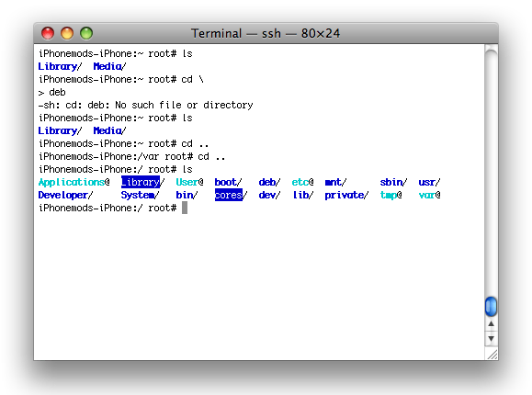Image resolution: width=532 pixels, height=395 pixels.
Task: Click the tmp@ symlink entry
Action: [x=391, y=195]
